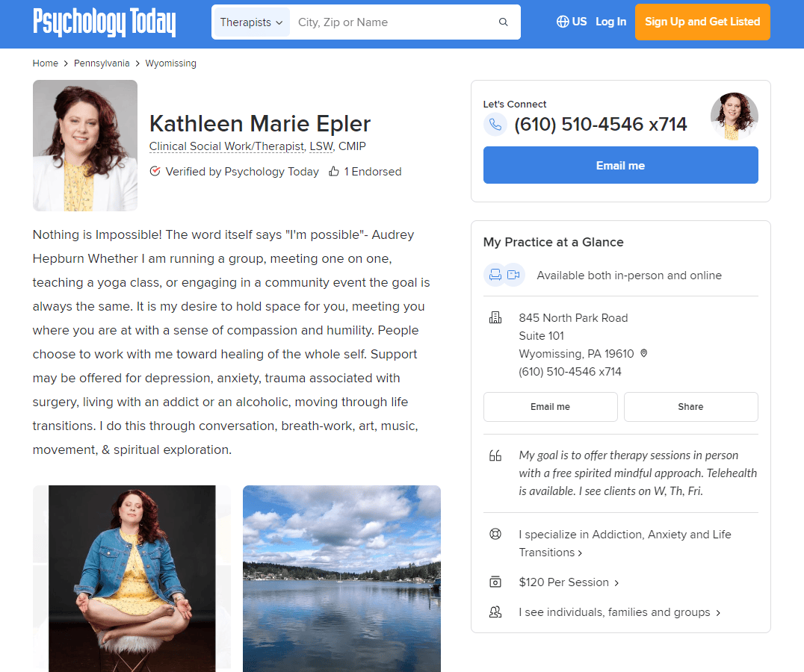The width and height of the screenshot is (804, 672).
Task: Expand specialties Addiction, Anxiety and Life Transitions
Action: click(x=625, y=544)
